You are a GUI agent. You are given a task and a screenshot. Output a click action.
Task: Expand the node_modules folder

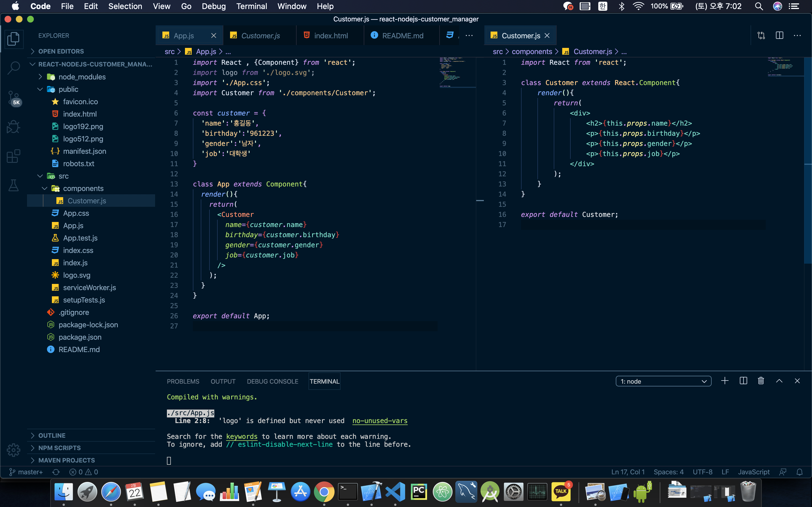tap(82, 77)
